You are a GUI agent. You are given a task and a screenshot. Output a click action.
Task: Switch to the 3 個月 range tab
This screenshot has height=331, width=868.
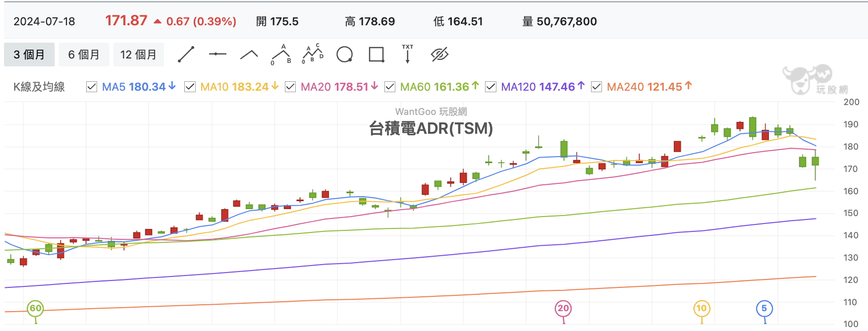click(29, 55)
